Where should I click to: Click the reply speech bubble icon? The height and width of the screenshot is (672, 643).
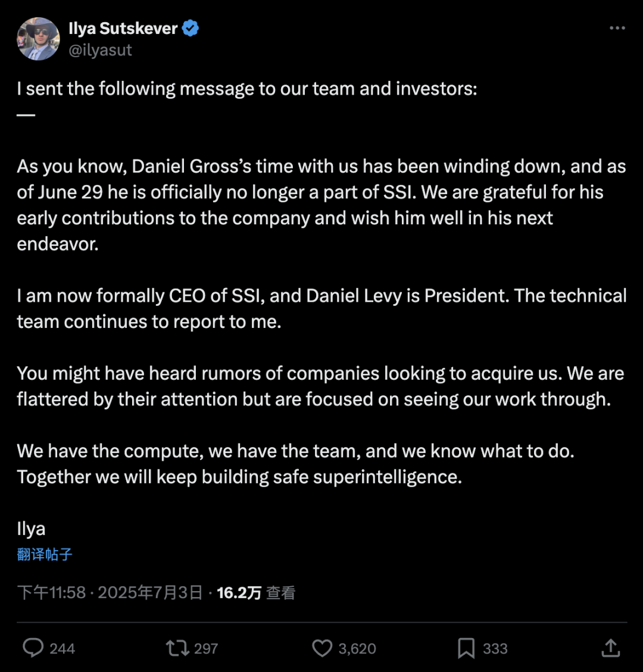33,648
